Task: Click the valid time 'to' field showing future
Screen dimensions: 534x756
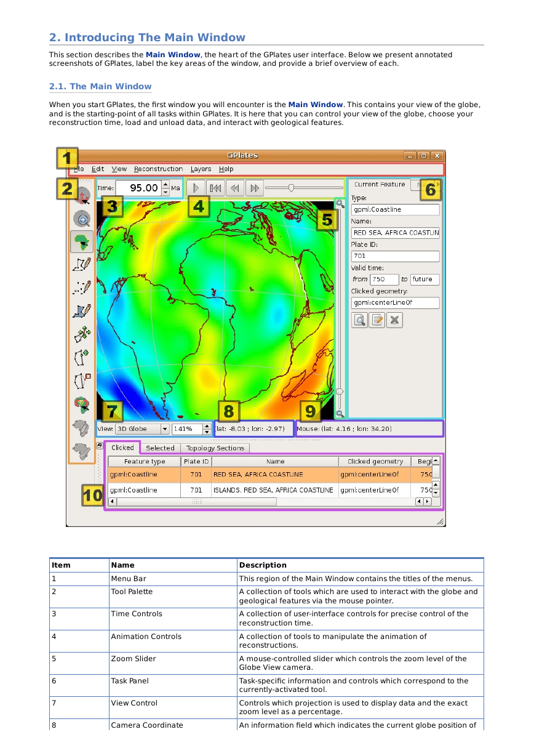Action: 424,279
